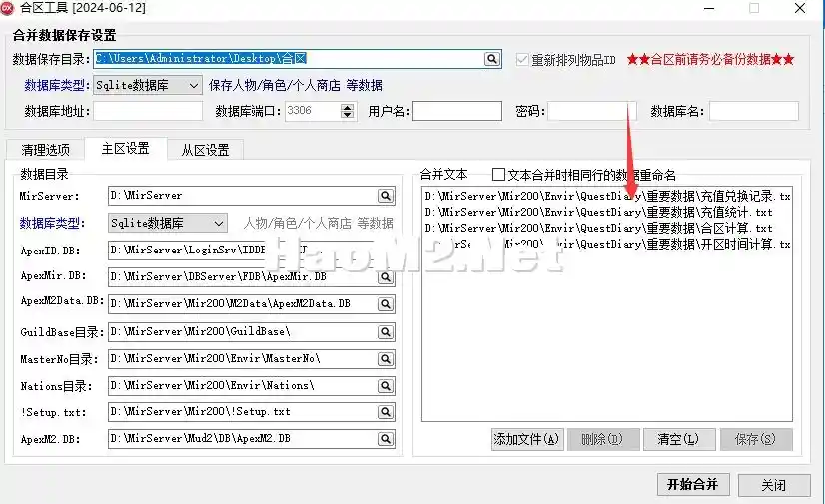Select the 充值统计.txt file row

click(x=607, y=213)
